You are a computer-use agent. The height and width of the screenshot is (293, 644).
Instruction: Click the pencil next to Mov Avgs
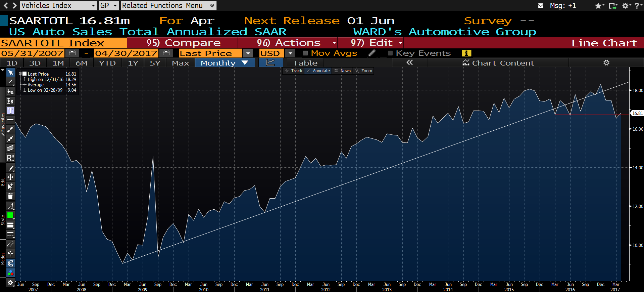[x=372, y=53]
